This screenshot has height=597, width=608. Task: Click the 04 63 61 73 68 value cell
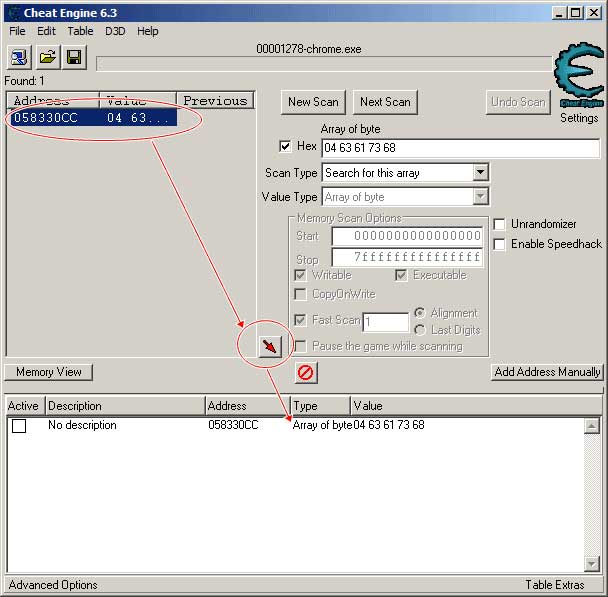point(389,425)
